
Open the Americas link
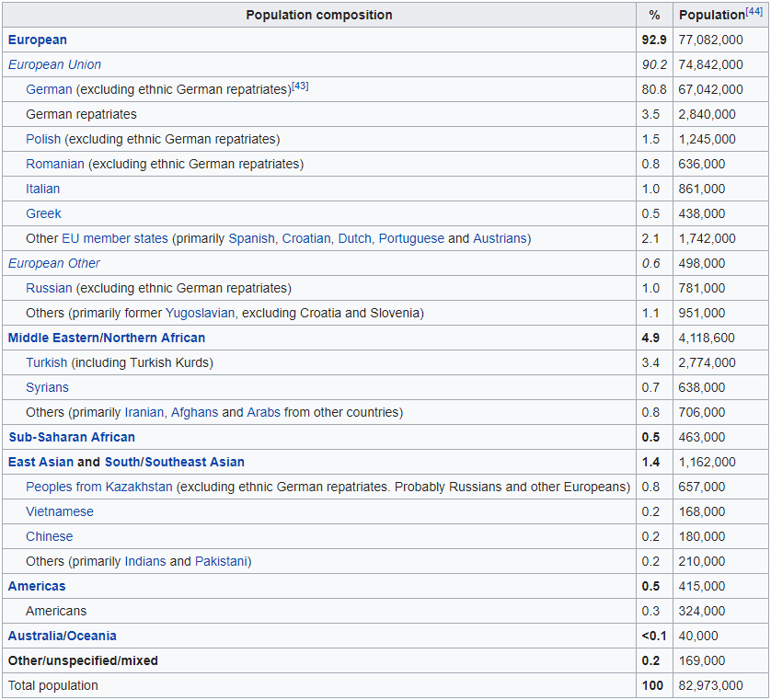37,586
